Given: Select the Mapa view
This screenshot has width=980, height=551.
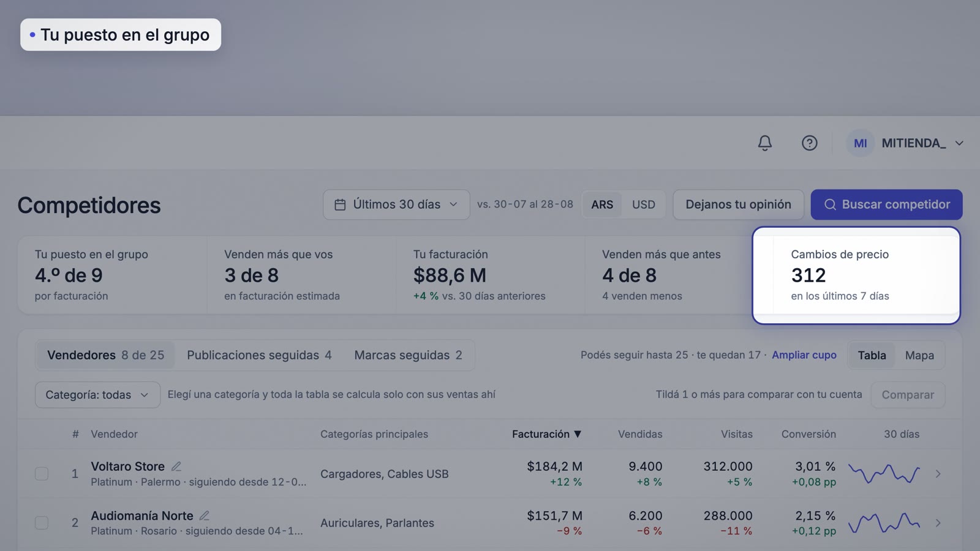Looking at the screenshot, I should pos(919,355).
